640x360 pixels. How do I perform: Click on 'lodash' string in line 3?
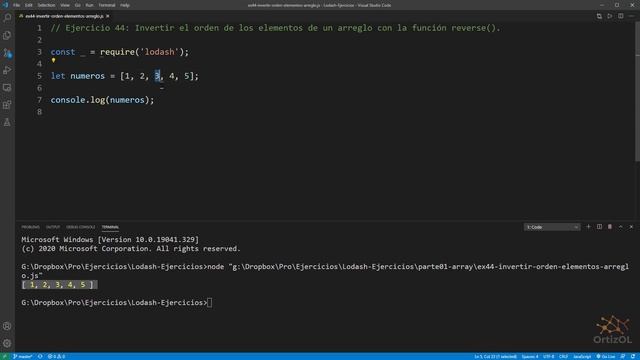pos(160,52)
